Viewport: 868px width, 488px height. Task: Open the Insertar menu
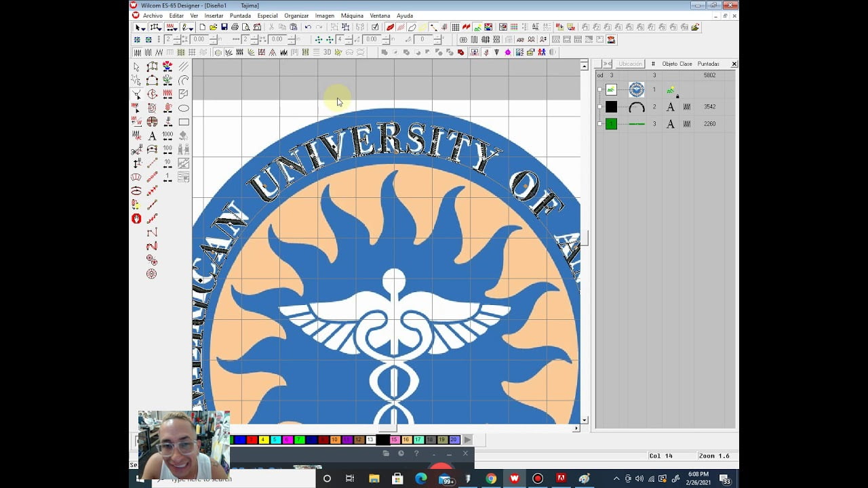pos(214,16)
